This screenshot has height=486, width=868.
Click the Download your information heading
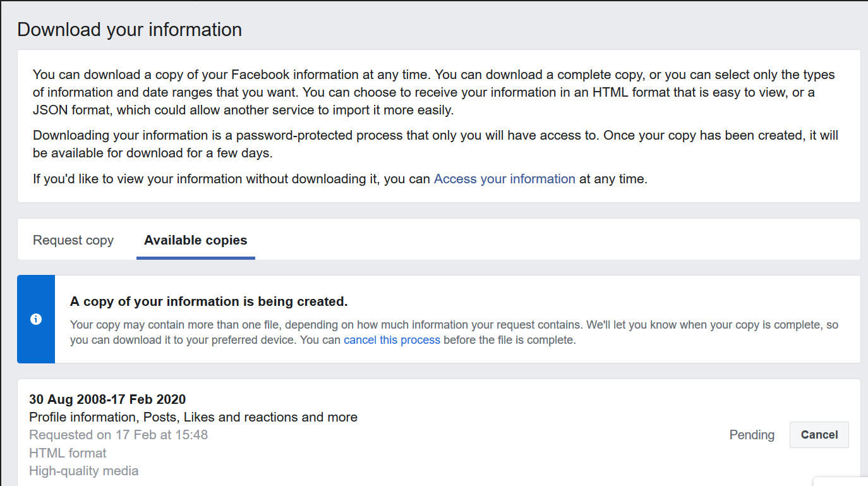tap(130, 30)
